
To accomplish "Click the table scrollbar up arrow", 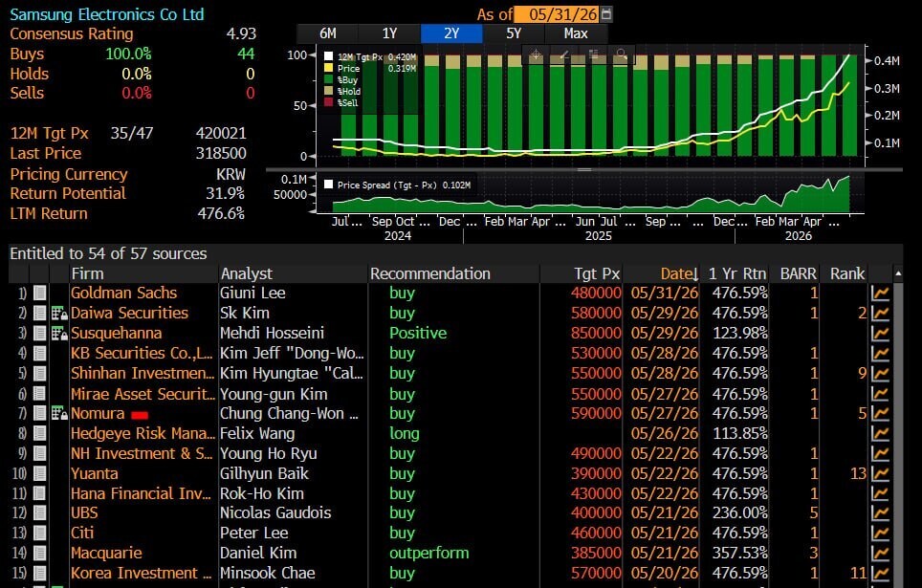I will point(898,273).
